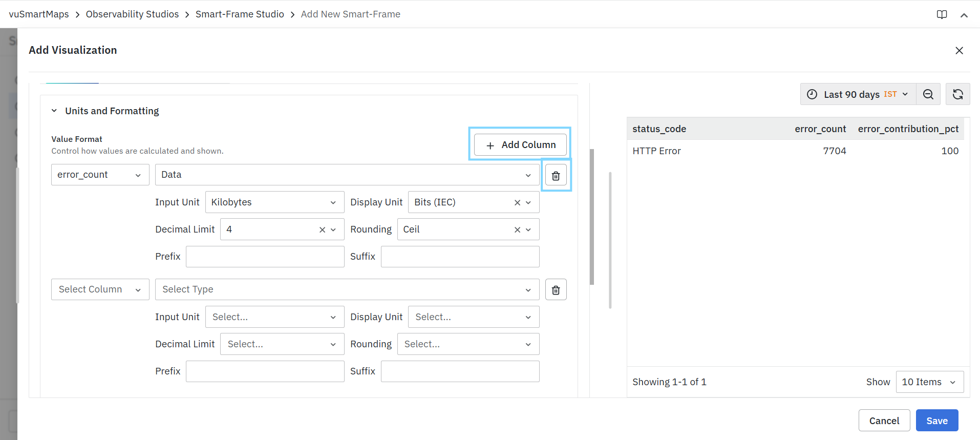Image resolution: width=980 pixels, height=440 pixels.
Task: Open the second row Input Unit dropdown
Action: click(x=274, y=317)
